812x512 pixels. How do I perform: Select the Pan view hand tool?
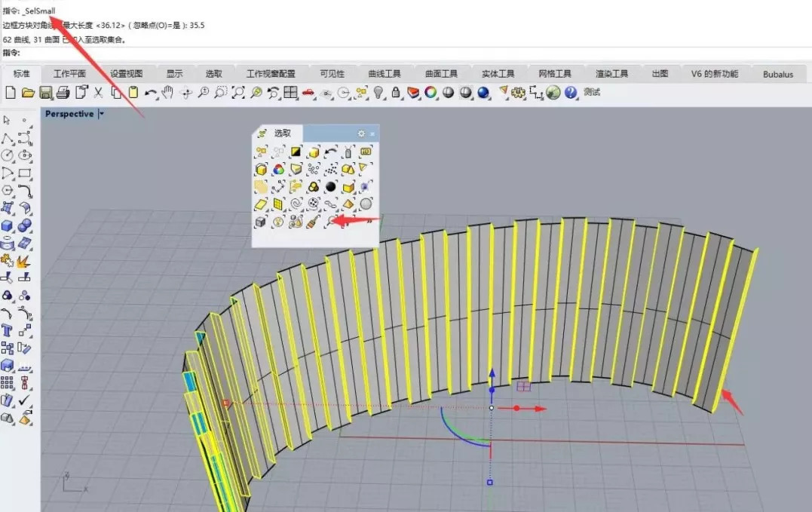[x=167, y=93]
